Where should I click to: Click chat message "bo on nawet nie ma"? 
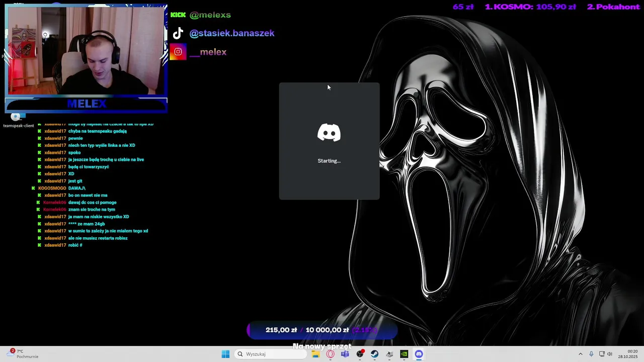88,195
